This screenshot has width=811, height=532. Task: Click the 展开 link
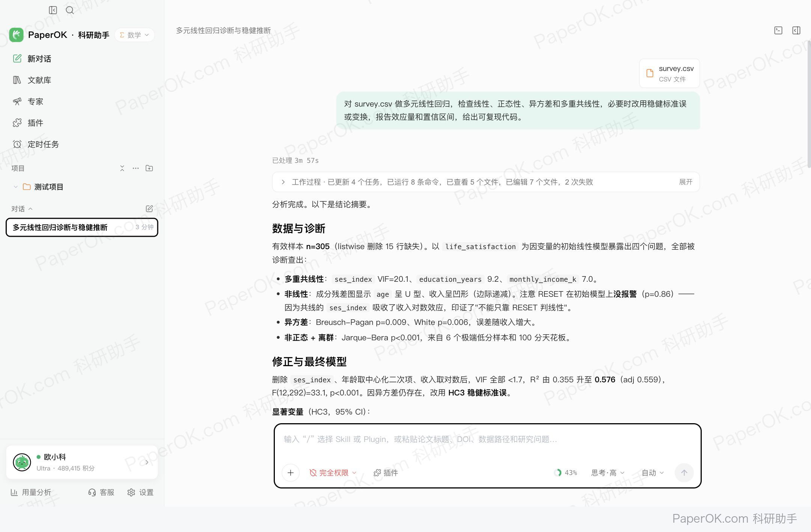click(686, 182)
